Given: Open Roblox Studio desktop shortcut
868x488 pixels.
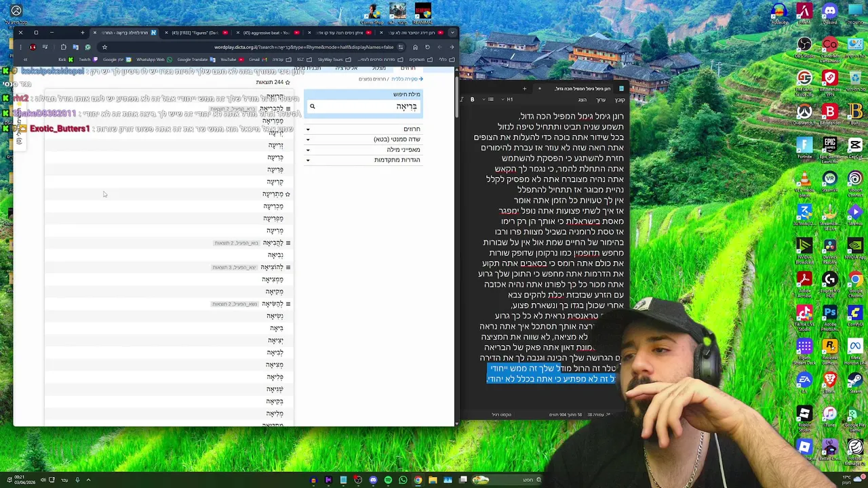Looking at the screenshot, I should point(804,413).
